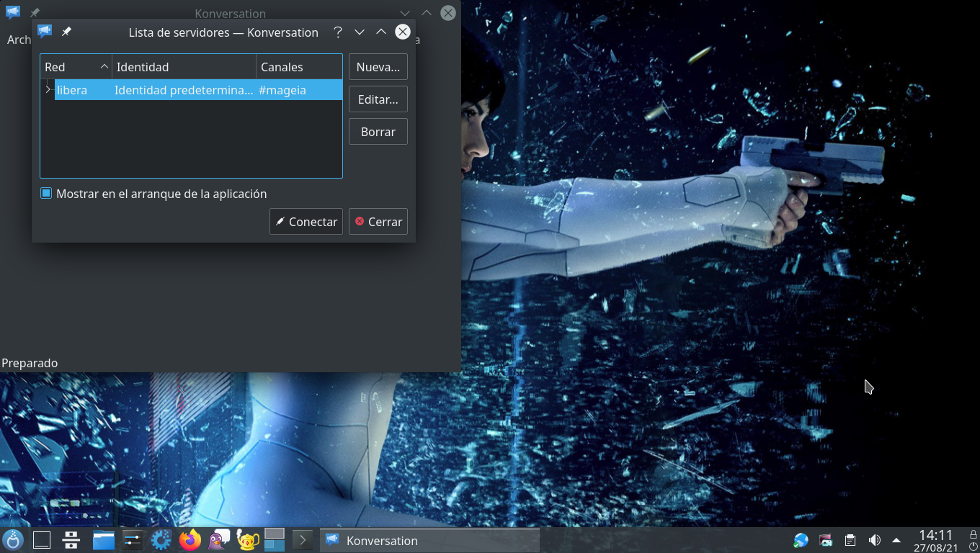This screenshot has width=980, height=553.
Task: Click the Canales column header
Action: coord(299,67)
